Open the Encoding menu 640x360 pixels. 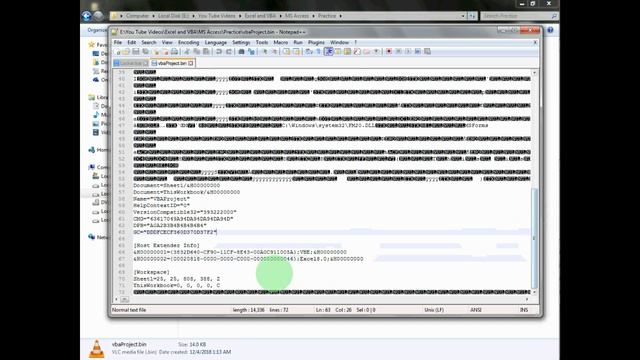point(188,42)
